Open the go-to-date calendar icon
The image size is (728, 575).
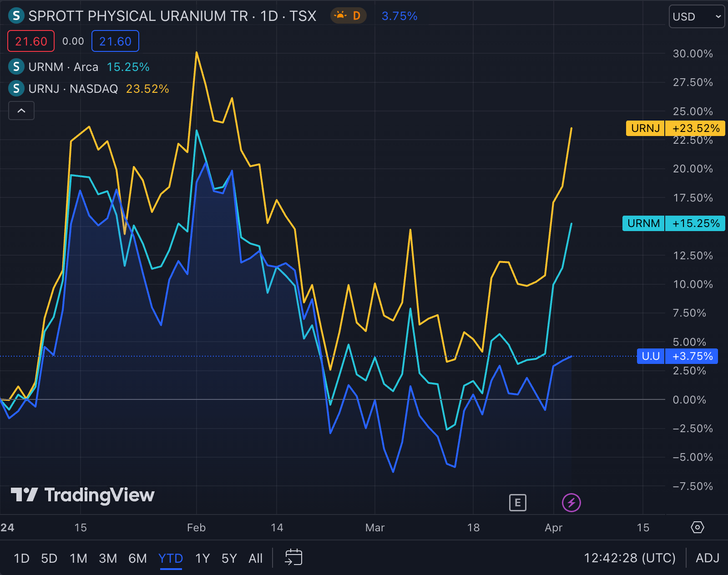(293, 557)
